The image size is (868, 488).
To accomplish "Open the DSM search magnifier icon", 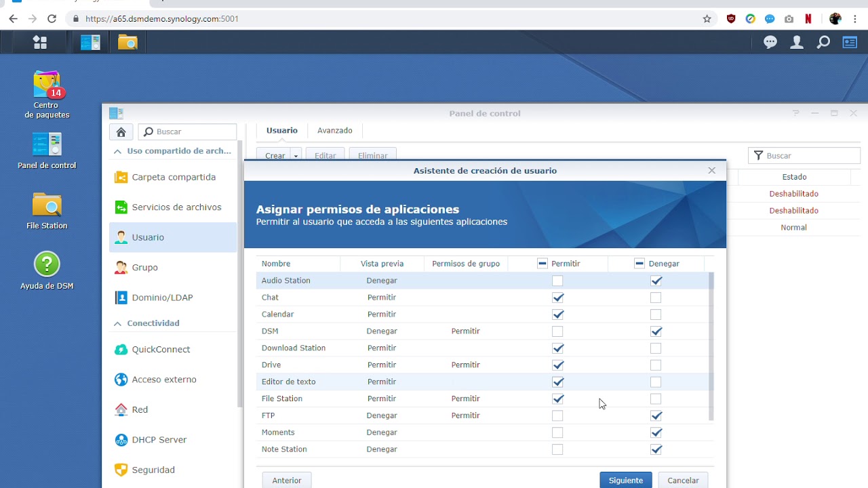I will (x=823, y=42).
